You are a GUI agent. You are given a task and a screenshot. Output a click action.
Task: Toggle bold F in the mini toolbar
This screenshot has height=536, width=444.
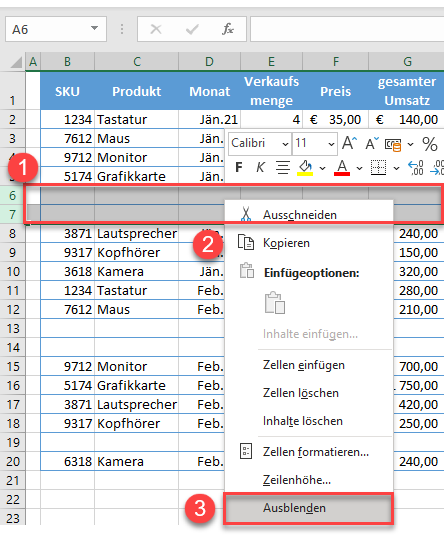pos(239,168)
